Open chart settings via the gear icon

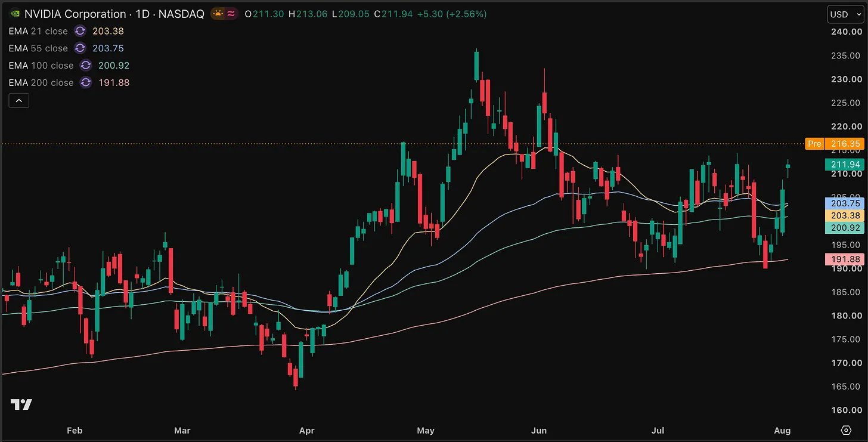(846, 430)
